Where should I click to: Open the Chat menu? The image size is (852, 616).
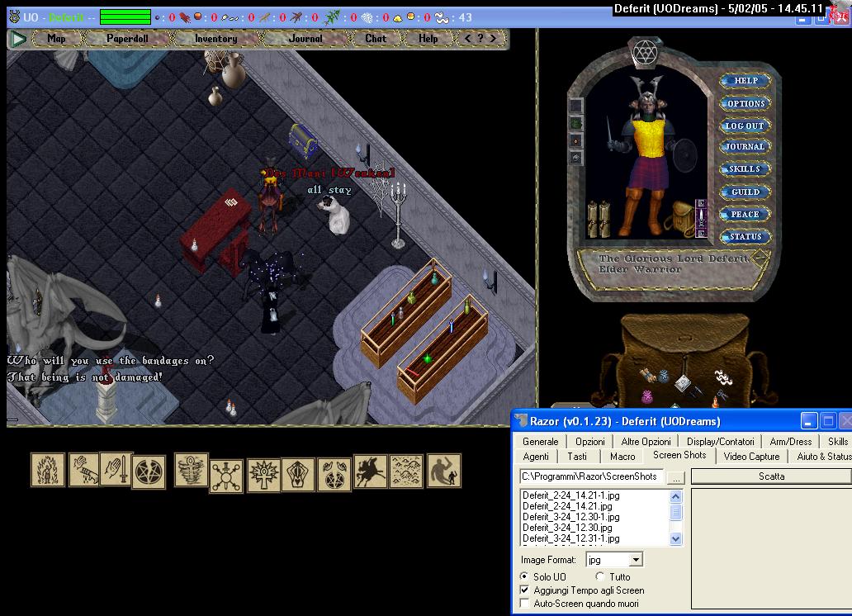(x=376, y=39)
